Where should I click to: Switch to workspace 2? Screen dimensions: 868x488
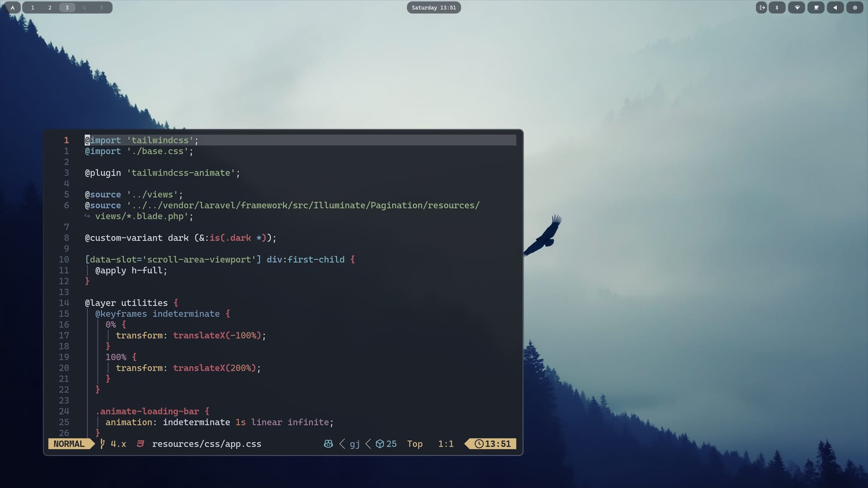pos(50,8)
